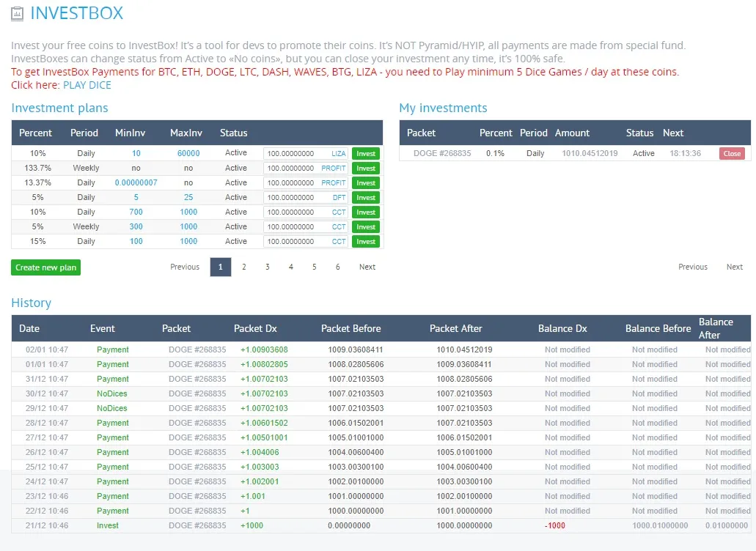
Task: Go to page 4 of investment plans
Action: [290, 267]
